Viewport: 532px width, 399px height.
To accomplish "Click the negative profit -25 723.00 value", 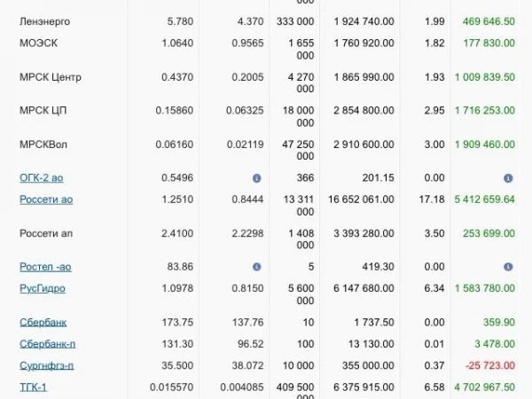I will 490,365.
